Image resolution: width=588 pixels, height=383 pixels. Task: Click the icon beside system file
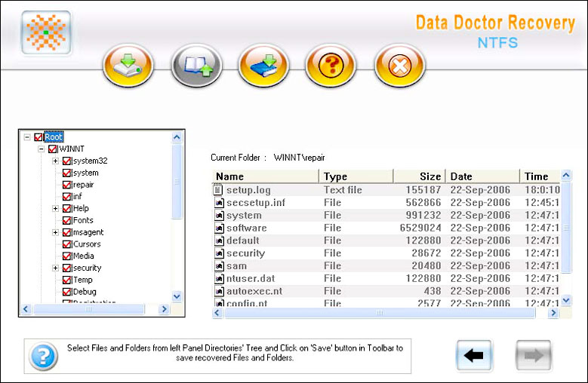pyautogui.click(x=219, y=216)
